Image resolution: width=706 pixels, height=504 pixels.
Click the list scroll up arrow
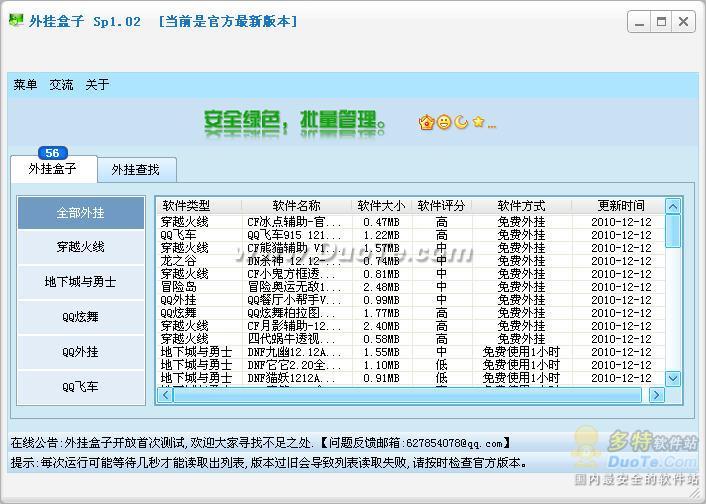pyautogui.click(x=673, y=207)
